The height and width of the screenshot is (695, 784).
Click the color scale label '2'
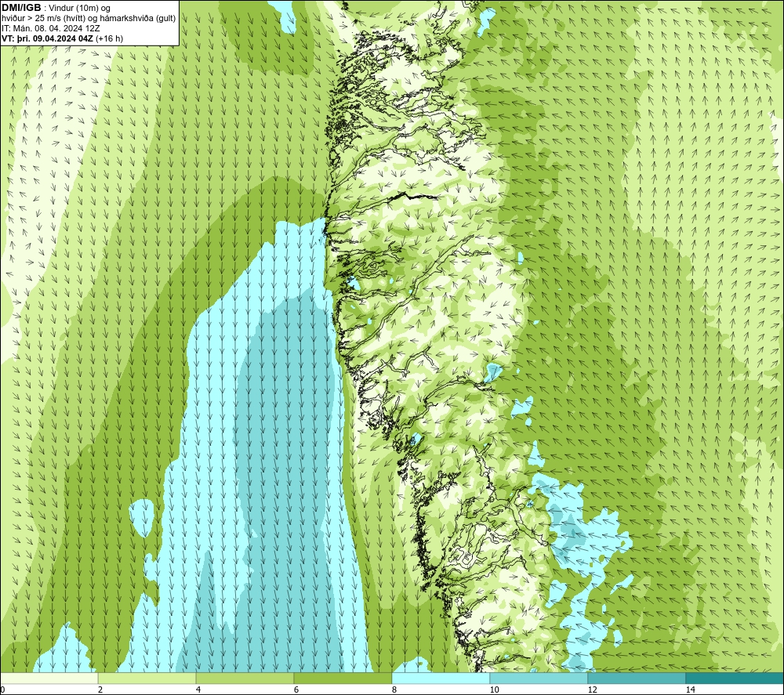click(x=100, y=690)
